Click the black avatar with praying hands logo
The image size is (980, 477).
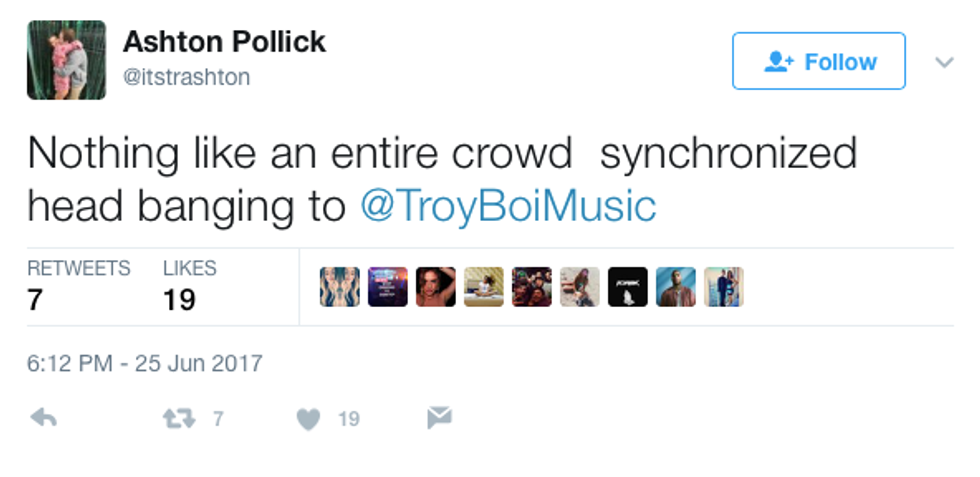(x=628, y=287)
